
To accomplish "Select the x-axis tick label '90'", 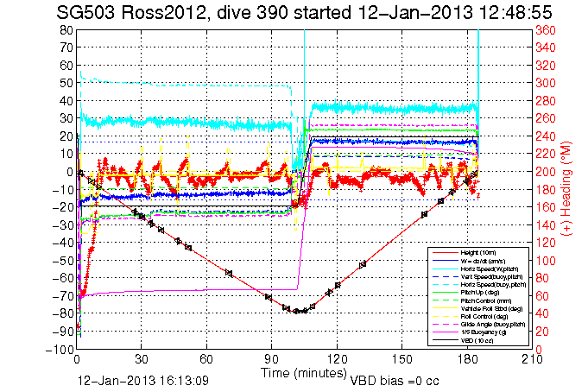I will pos(271,359).
